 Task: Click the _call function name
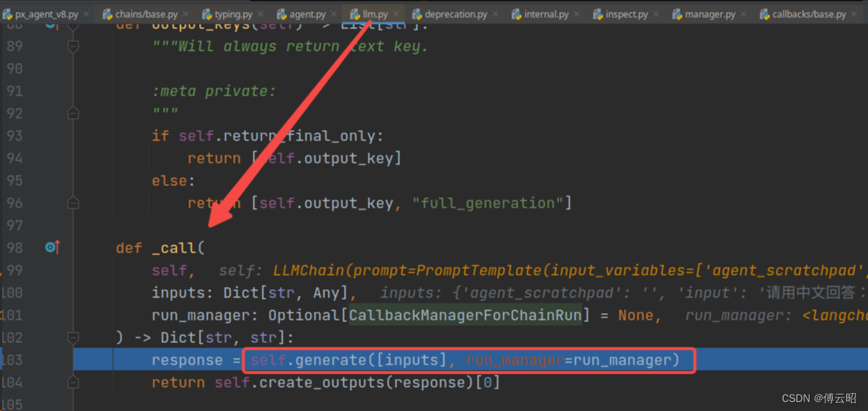pyautogui.click(x=174, y=248)
